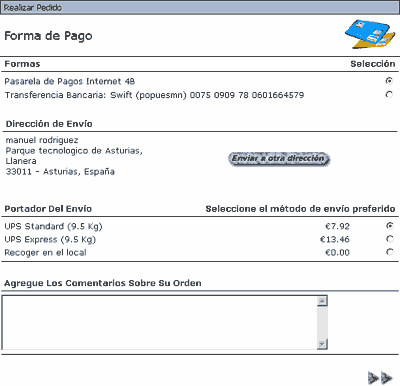
Task: Click the Formas column header
Action: (x=22, y=64)
